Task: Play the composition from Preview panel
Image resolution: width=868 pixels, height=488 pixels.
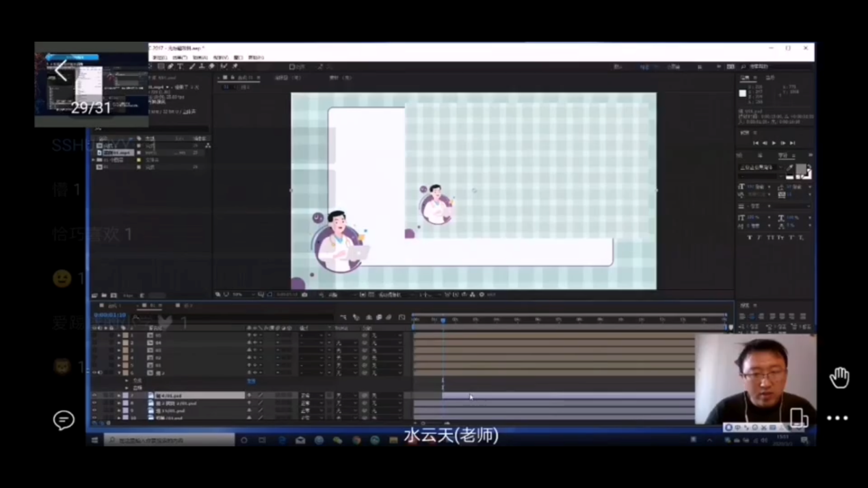Action: [774, 144]
